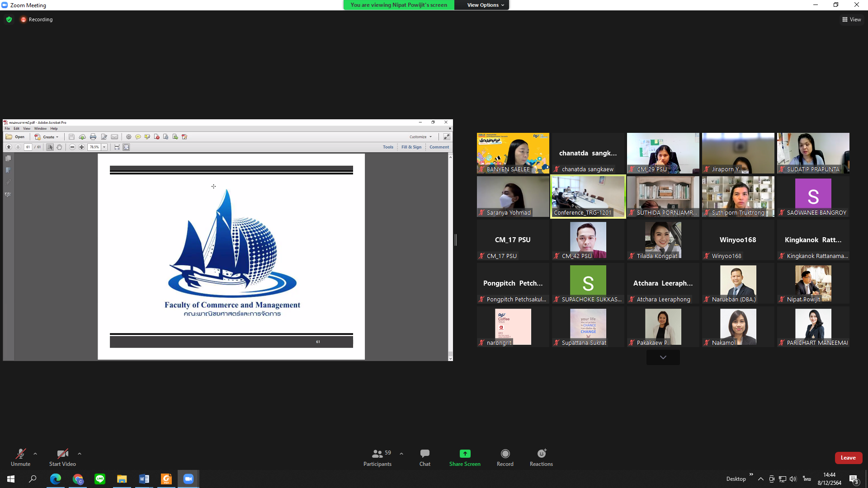Click the Open button in Acrobat toolbar
Viewport: 868px width, 488px height.
pyautogui.click(x=15, y=137)
